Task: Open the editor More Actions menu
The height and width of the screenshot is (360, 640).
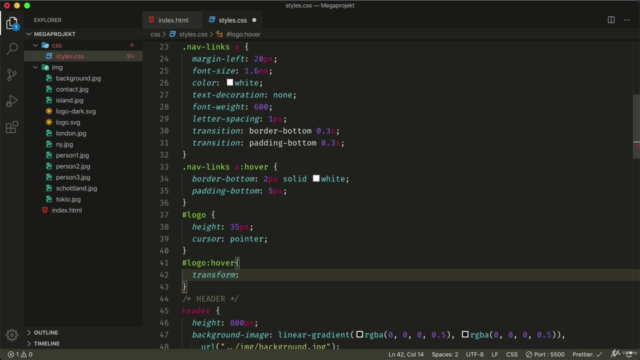Action: (627, 20)
